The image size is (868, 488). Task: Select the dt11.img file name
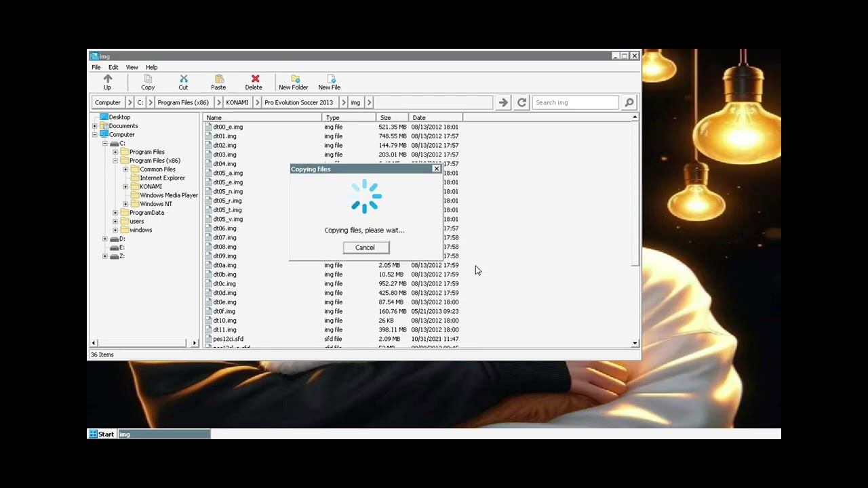(x=224, y=329)
